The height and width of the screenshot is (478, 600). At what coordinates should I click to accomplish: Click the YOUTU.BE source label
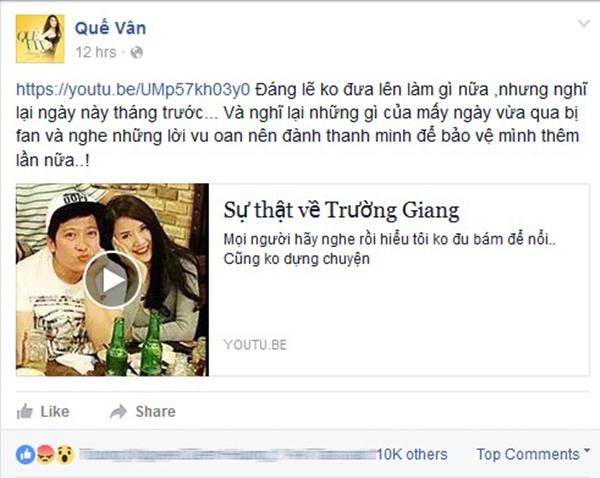pos(255,345)
